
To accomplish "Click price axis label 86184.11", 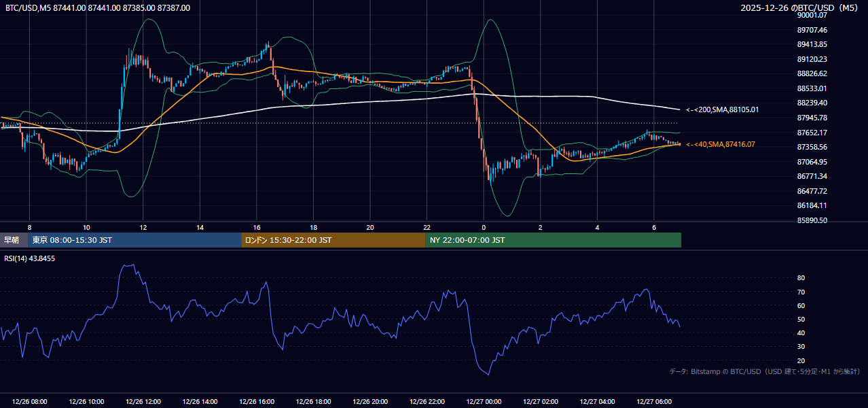I will [x=812, y=205].
